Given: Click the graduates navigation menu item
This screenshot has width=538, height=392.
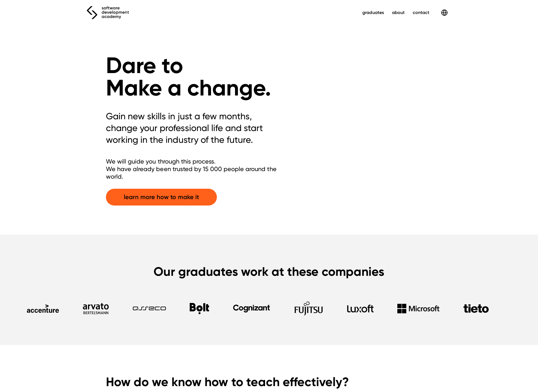Looking at the screenshot, I should [373, 13].
